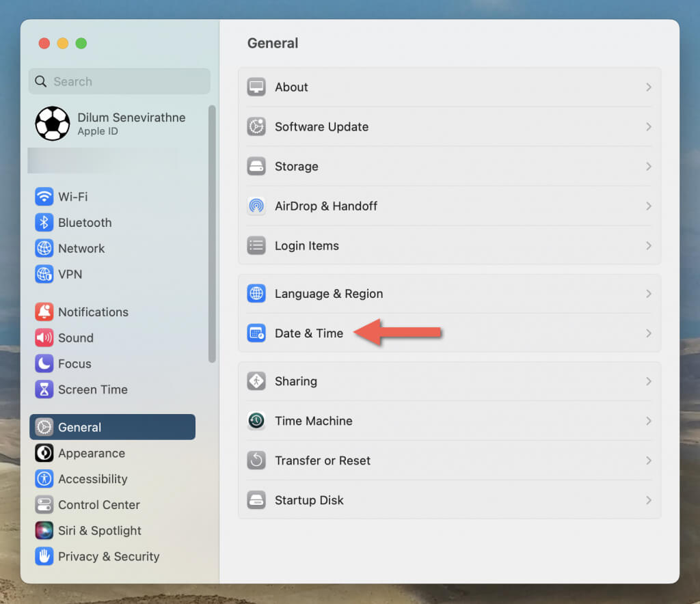700x604 pixels.
Task: Click the Startup Disk drive icon
Action: point(256,500)
